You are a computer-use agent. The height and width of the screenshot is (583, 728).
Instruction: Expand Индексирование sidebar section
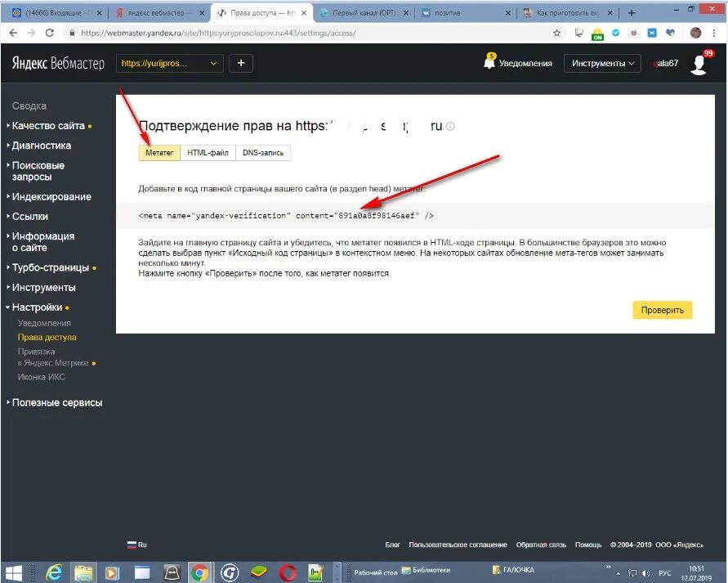coord(51,197)
